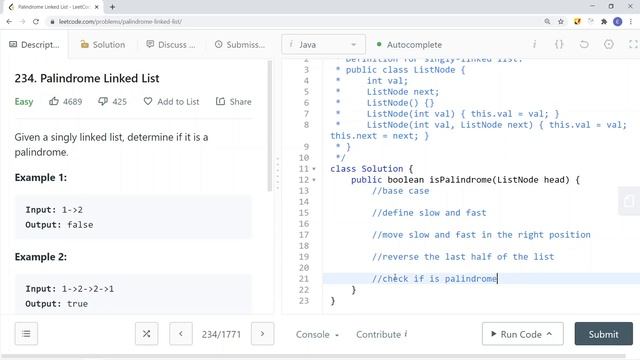
Task: Click Example 1 input text 1->2
Action: [72, 210]
